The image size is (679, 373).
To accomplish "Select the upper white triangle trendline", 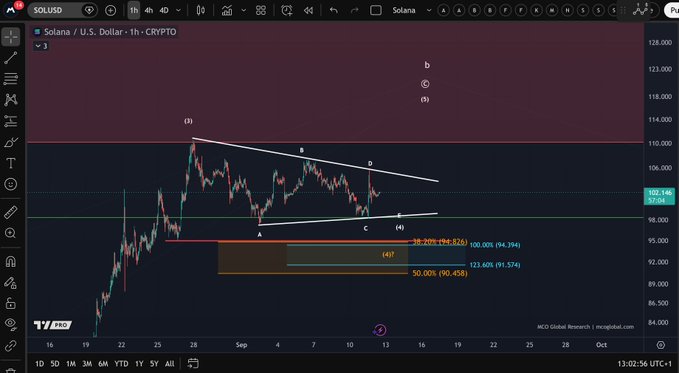I will (315, 160).
